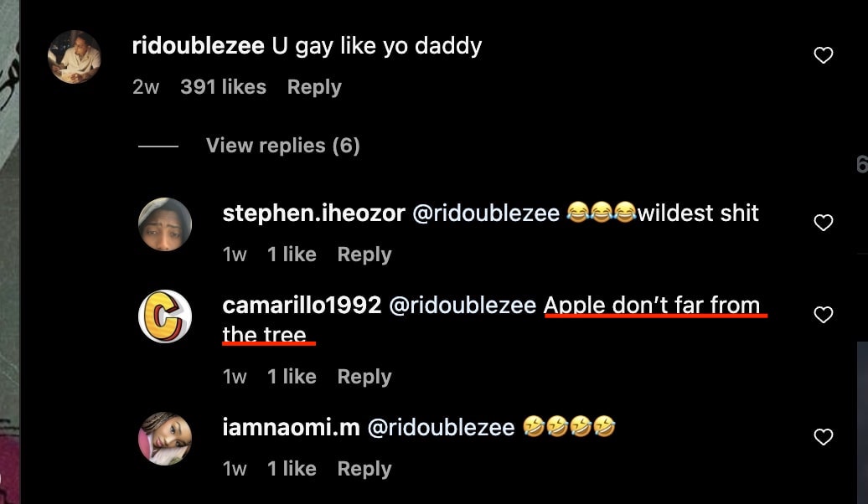Image resolution: width=868 pixels, height=504 pixels.
Task: Reply to ridoublezee's comment
Action: pos(314,87)
